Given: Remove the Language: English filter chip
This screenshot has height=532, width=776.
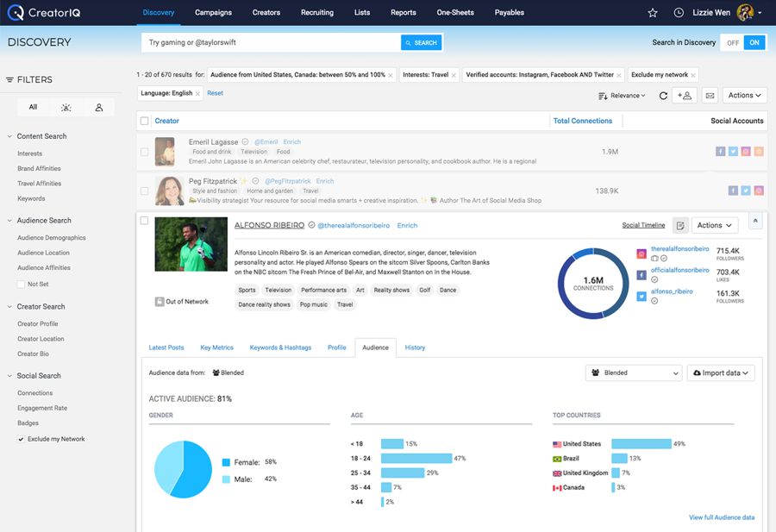Looking at the screenshot, I should [x=198, y=93].
